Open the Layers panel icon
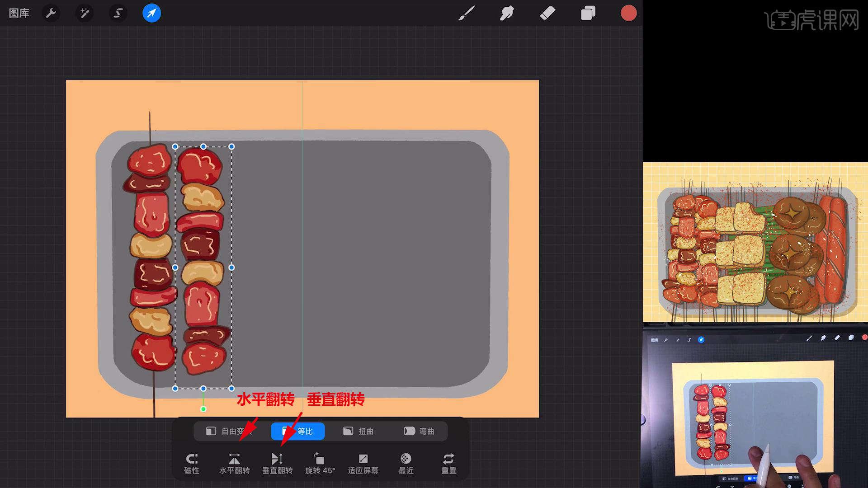The image size is (868, 488). click(588, 13)
